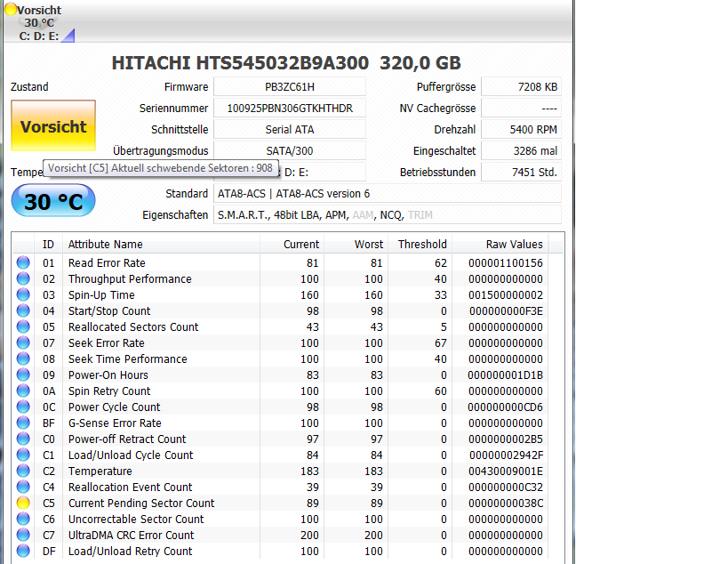728x564 pixels.
Task: Click blue status icon for G-Sense Error Rate
Action: 23,423
